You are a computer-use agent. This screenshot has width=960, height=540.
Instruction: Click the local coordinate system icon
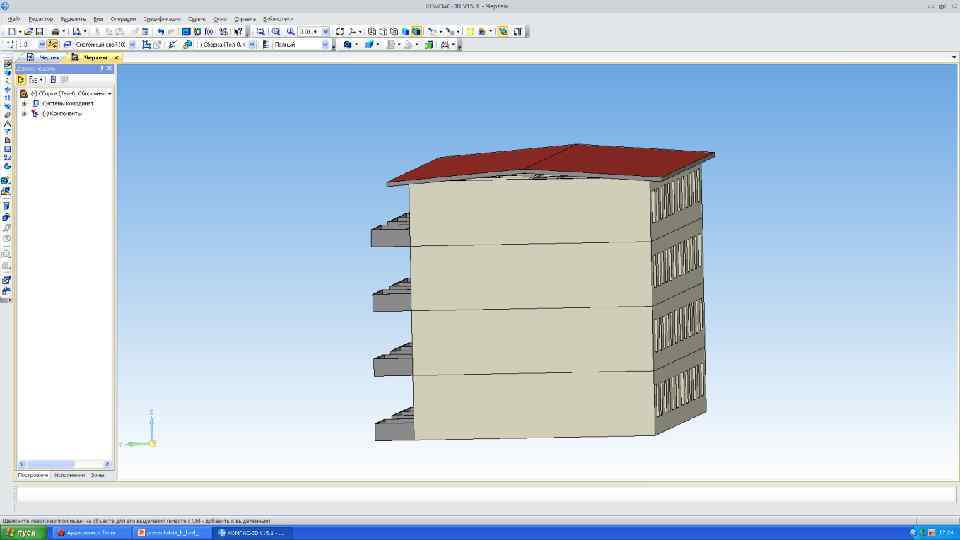coord(146,45)
